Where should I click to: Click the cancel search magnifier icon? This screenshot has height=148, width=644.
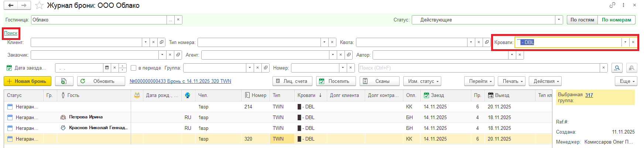click(x=631, y=68)
